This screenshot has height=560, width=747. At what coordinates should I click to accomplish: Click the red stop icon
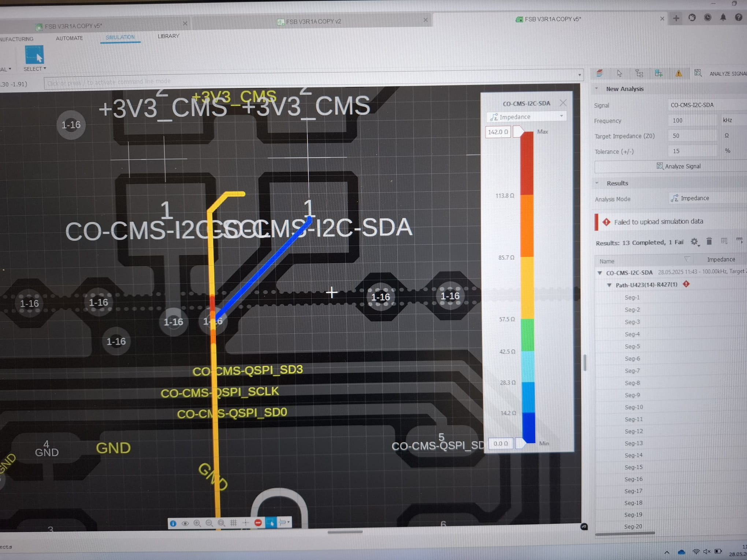[x=258, y=523]
